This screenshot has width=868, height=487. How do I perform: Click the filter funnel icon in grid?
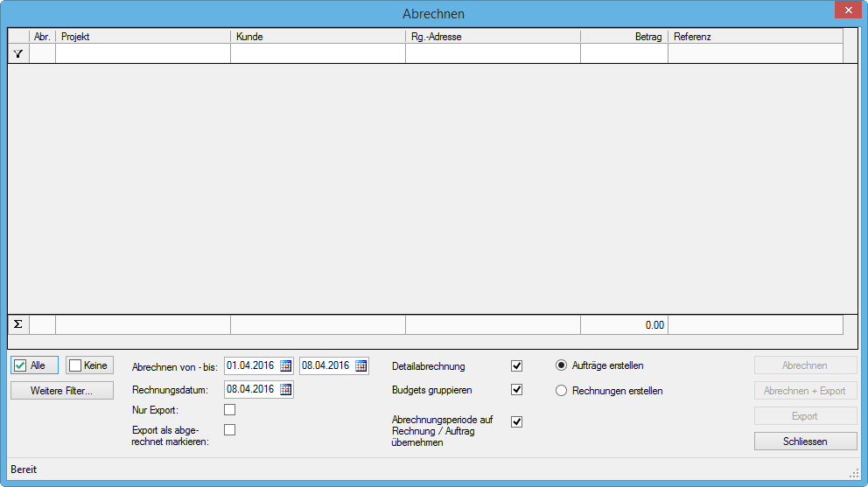pyautogui.click(x=17, y=54)
